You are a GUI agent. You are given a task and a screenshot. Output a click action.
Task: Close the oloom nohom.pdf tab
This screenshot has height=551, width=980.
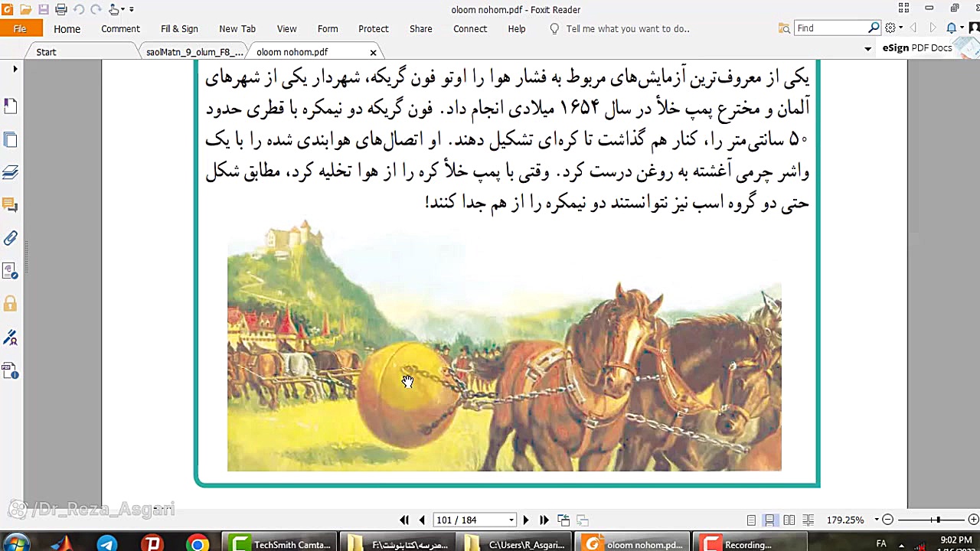tap(373, 52)
